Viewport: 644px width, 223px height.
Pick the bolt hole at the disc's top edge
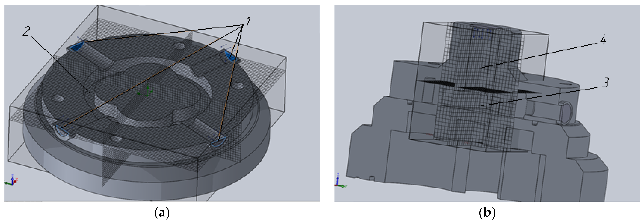pos(180,46)
